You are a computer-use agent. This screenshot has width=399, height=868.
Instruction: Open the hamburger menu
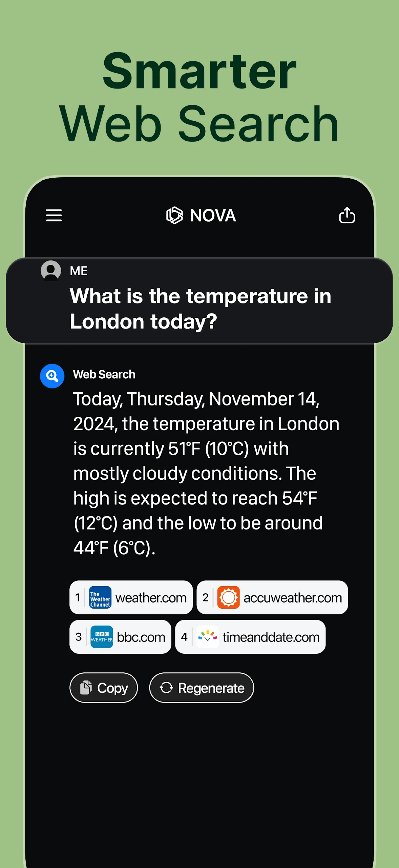pyautogui.click(x=54, y=215)
